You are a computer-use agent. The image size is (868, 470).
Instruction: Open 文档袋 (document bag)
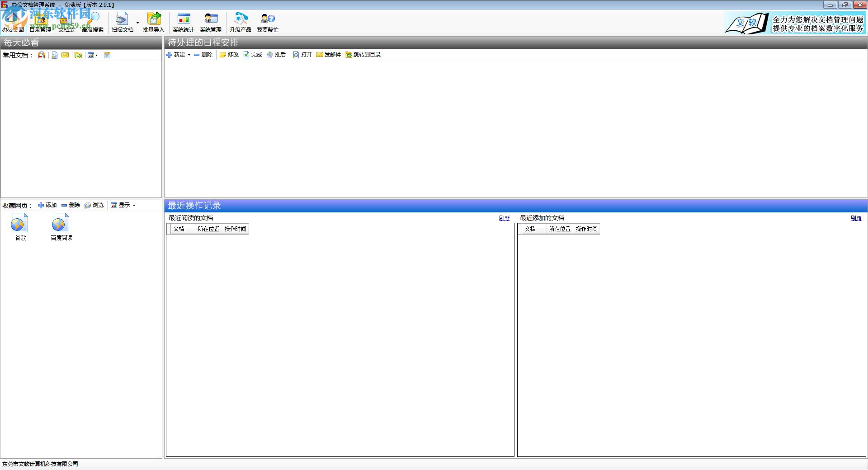pyautogui.click(x=66, y=23)
